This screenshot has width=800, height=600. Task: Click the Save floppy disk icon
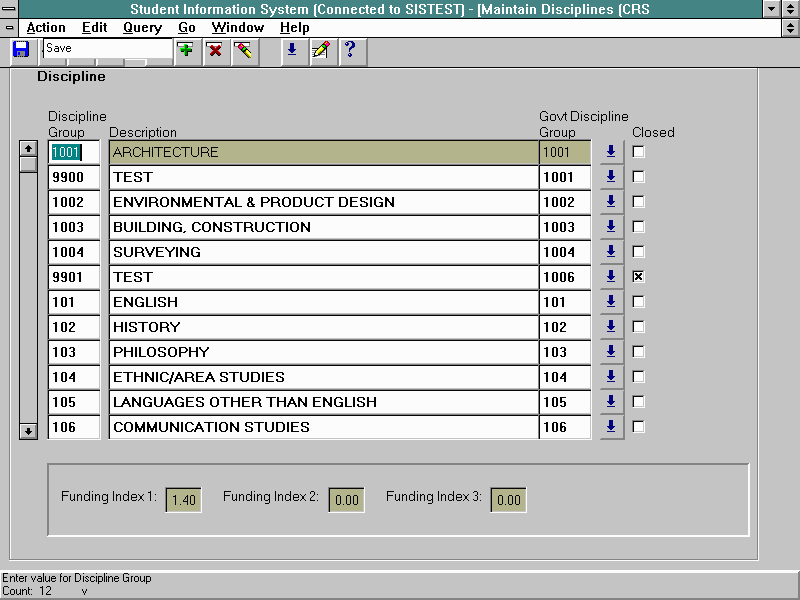coord(21,49)
